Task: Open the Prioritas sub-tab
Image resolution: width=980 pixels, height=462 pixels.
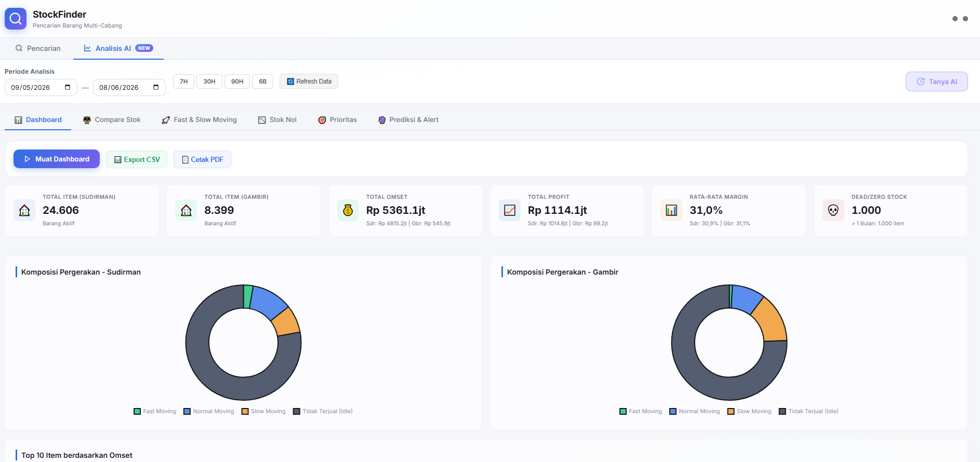Action: (338, 120)
